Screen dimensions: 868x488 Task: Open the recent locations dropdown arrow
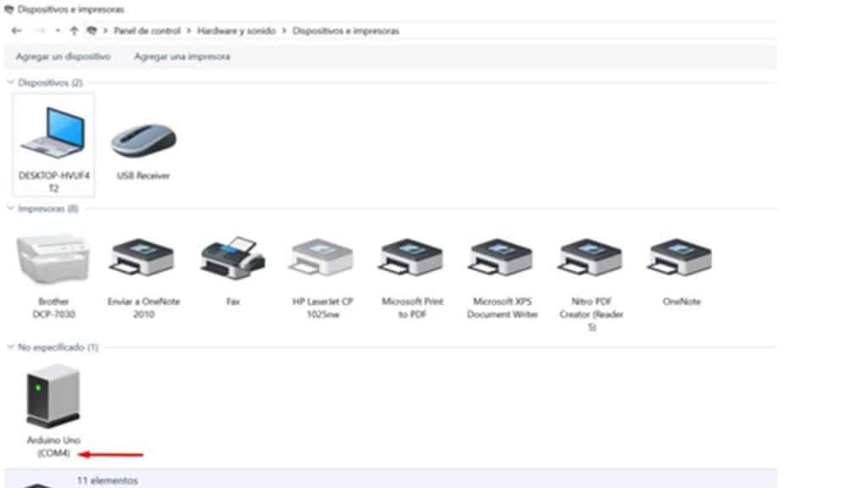click(x=58, y=30)
